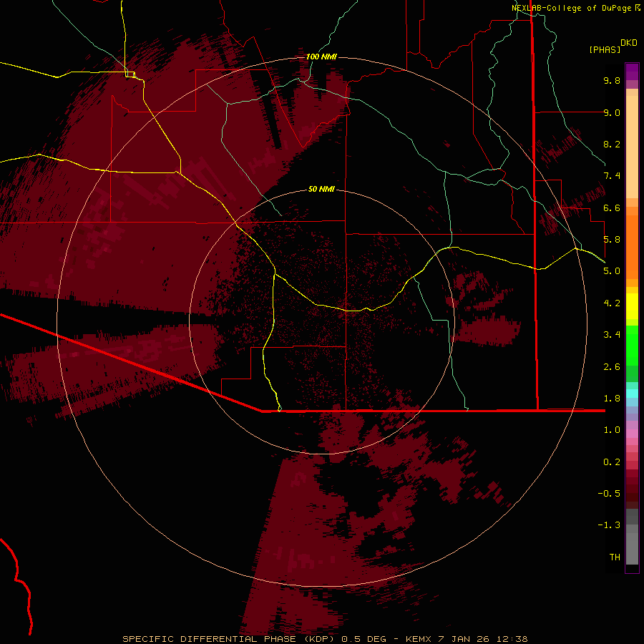Click the 0.5 DEG elevation text
Image resolution: width=644 pixels, height=644 pixels.
pyautogui.click(x=364, y=639)
